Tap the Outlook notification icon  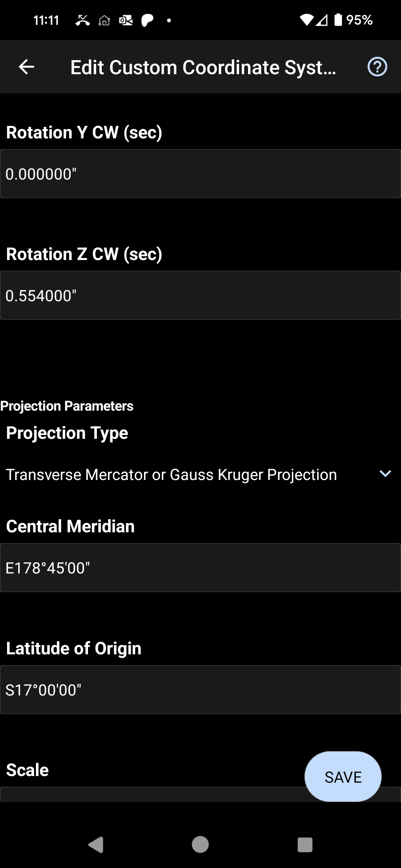[x=126, y=21]
